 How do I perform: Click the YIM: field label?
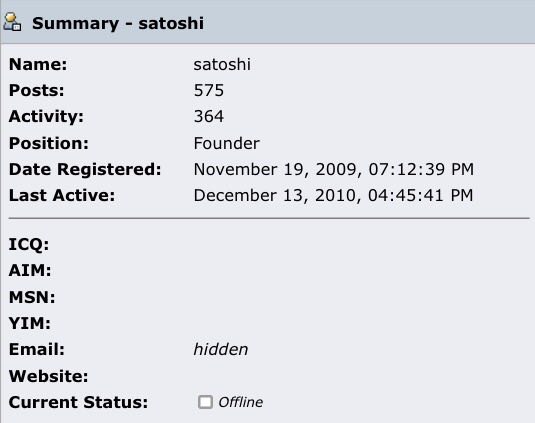coord(30,323)
